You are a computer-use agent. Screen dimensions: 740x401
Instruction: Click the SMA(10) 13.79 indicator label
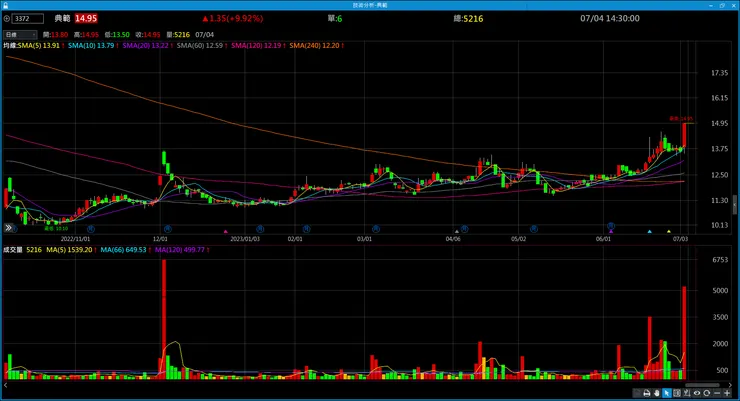coord(91,46)
